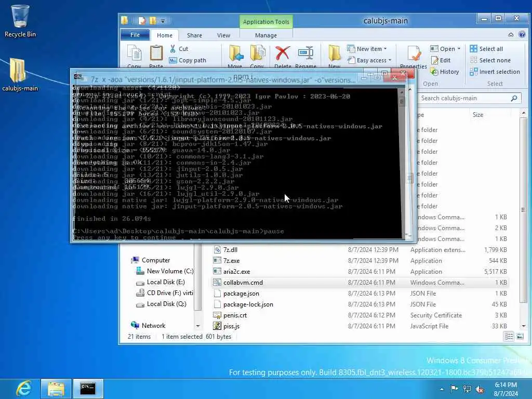Click the Rename icon in the ribbon

[305, 54]
